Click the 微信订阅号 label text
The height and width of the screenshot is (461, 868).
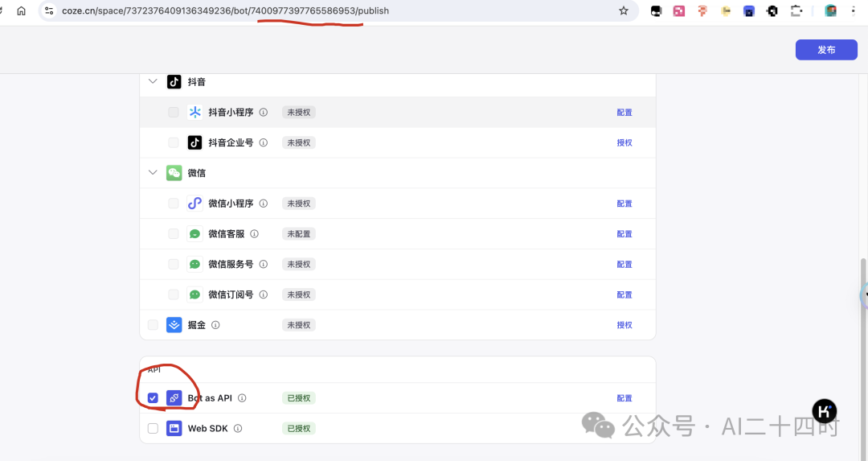231,294
